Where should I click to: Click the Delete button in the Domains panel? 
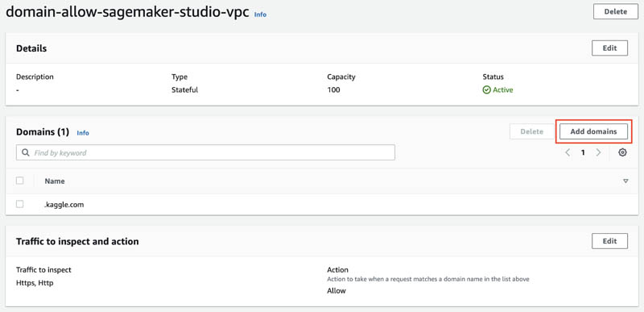click(532, 131)
